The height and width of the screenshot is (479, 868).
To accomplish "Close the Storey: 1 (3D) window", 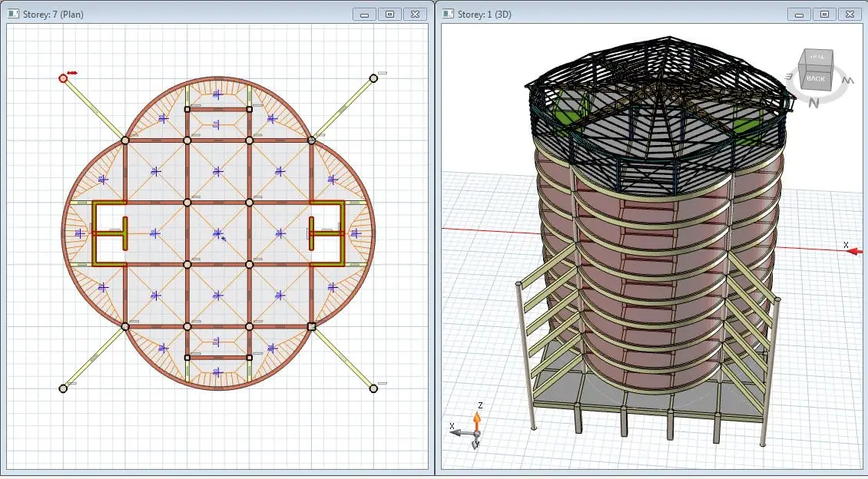I will [x=850, y=14].
